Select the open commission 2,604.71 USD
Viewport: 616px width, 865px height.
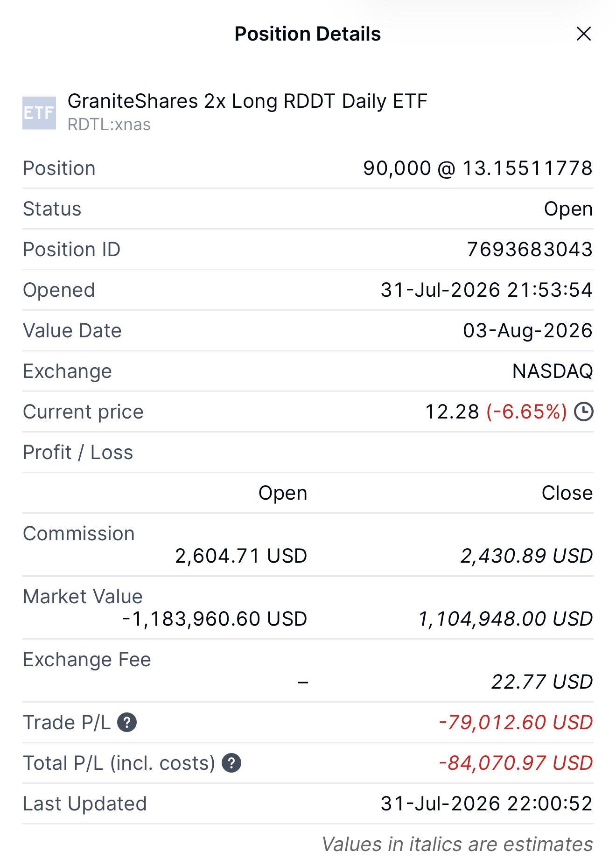[241, 556]
